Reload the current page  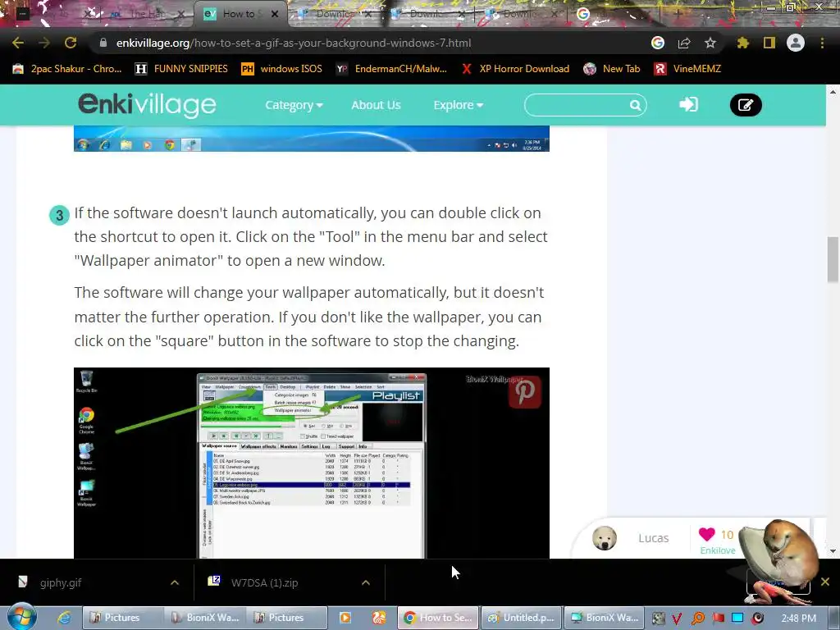pyautogui.click(x=71, y=43)
